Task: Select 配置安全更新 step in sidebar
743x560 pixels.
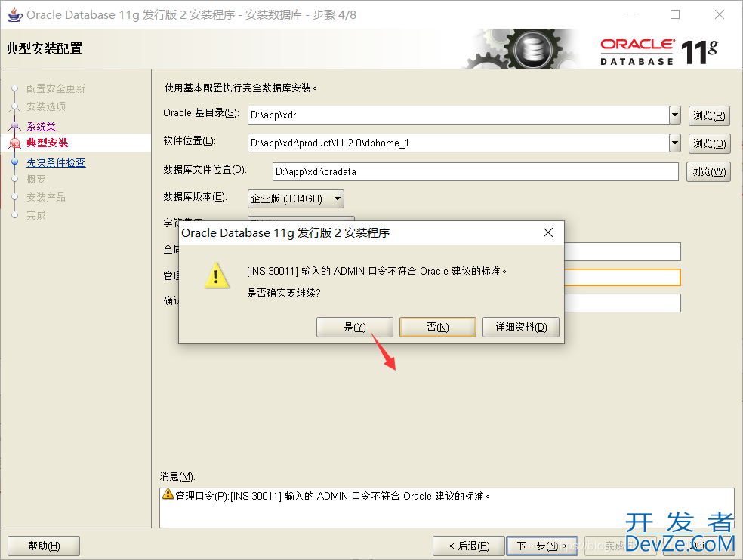Action: 55,88
